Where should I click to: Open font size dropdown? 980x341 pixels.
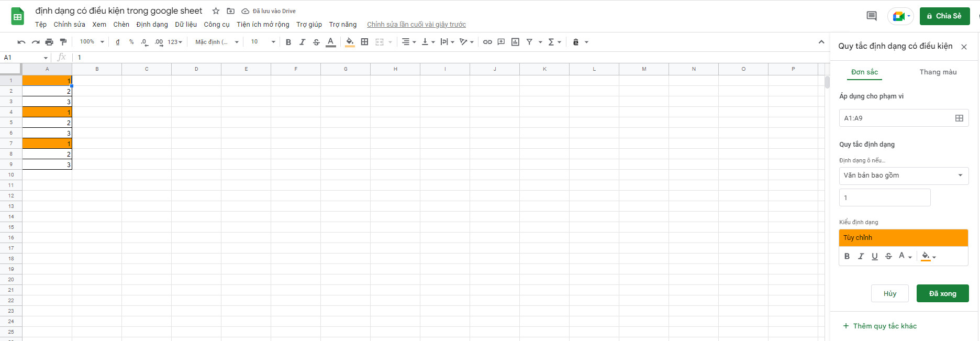pyautogui.click(x=263, y=42)
